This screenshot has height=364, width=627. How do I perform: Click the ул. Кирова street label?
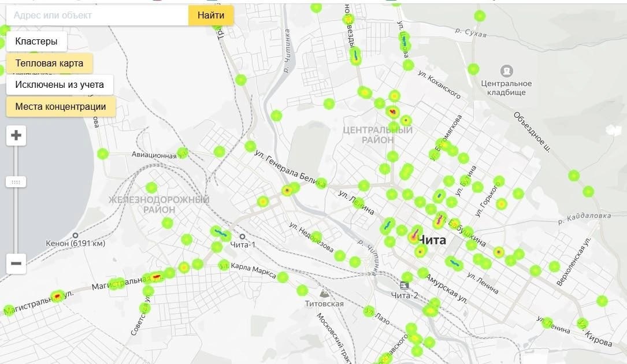click(595, 333)
